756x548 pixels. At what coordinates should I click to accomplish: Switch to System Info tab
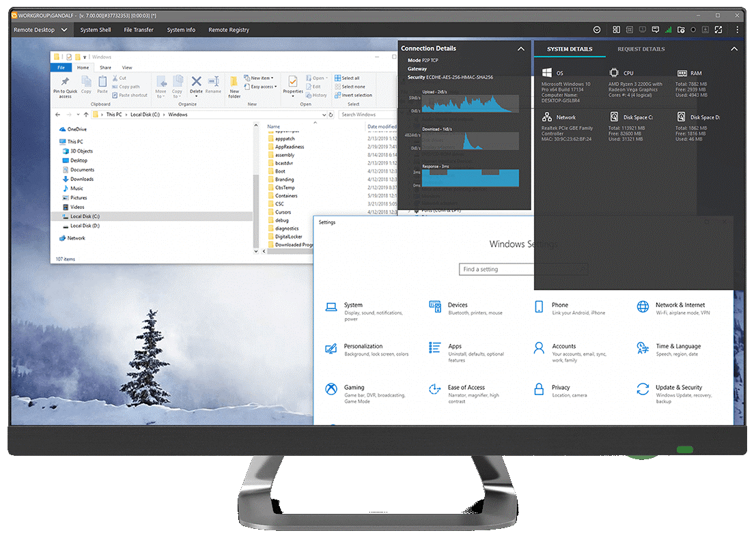point(181,30)
